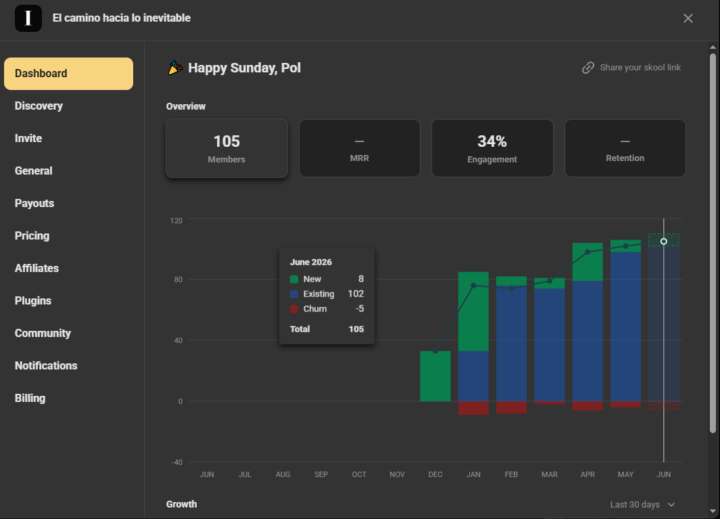The width and height of the screenshot is (720, 519).
Task: Click the blue Existing legend swatch
Action: 294,294
